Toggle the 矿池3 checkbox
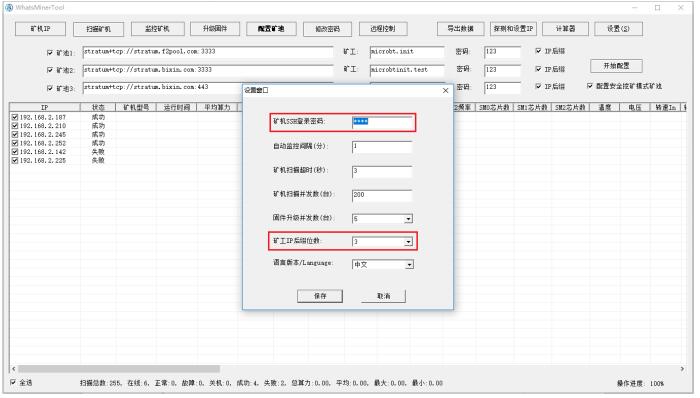The height and width of the screenshot is (398, 700). click(x=50, y=88)
